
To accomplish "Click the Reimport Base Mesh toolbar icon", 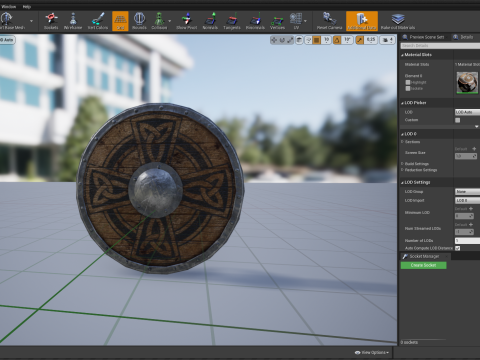I will tap(7, 19).
